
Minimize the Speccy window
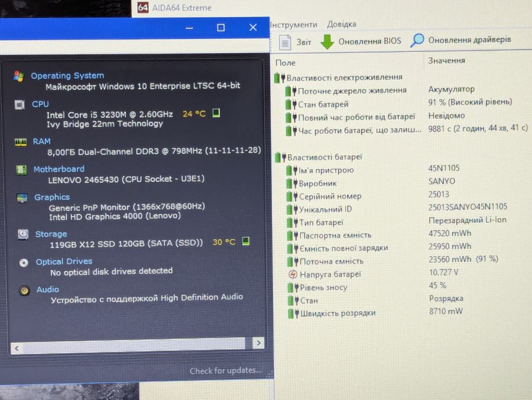coord(189,28)
